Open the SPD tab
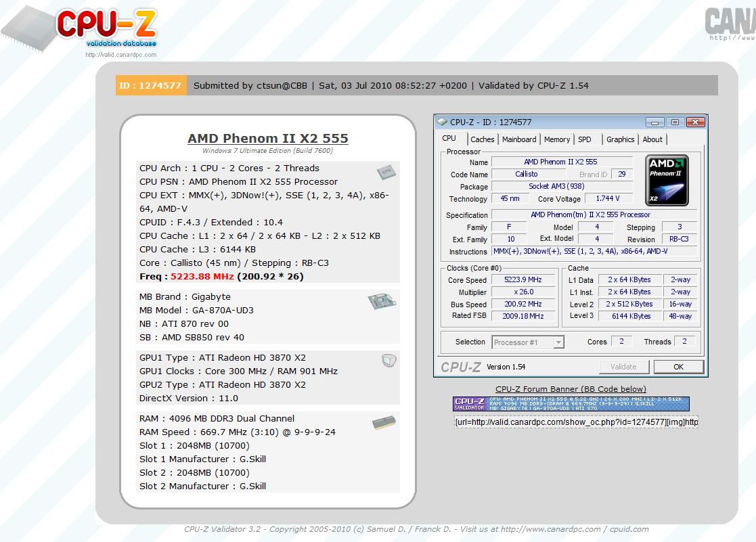 [584, 139]
